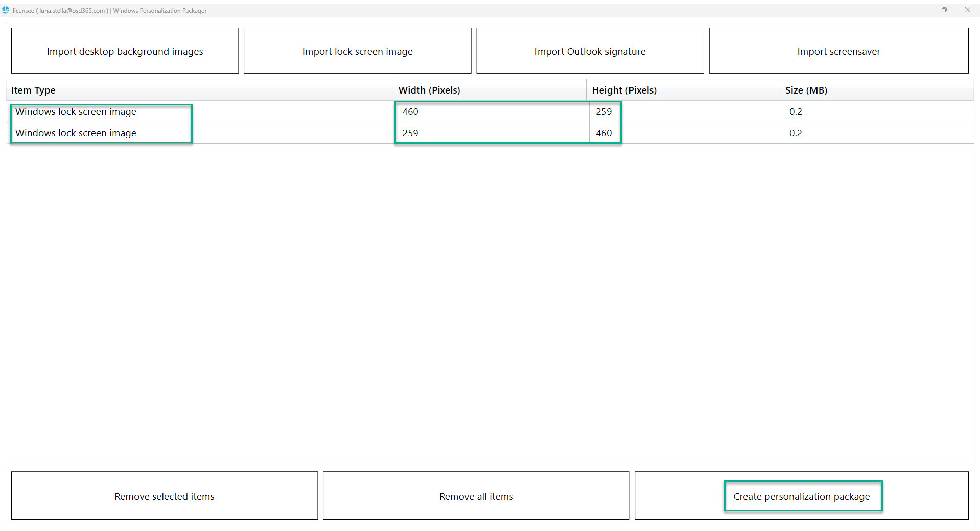
Task: Import an Outlook signature
Action: click(590, 51)
